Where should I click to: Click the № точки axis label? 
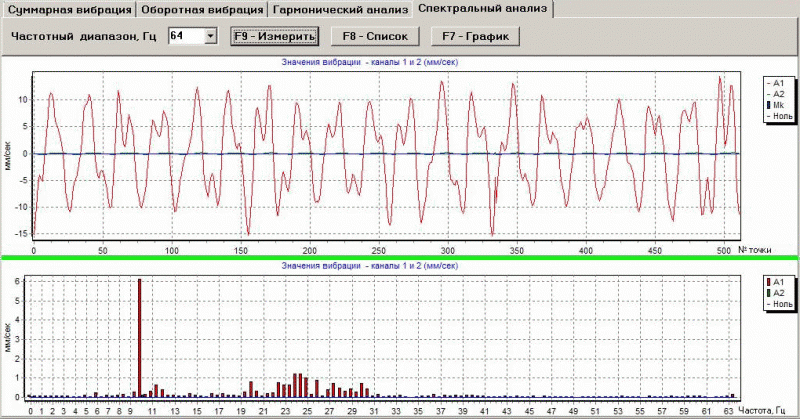point(755,250)
